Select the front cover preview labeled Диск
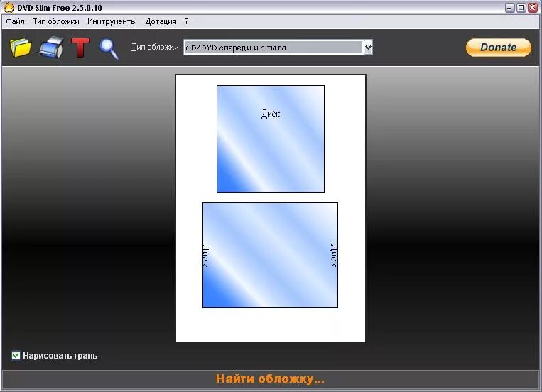Screen dimensions: 542x392 point(271,139)
